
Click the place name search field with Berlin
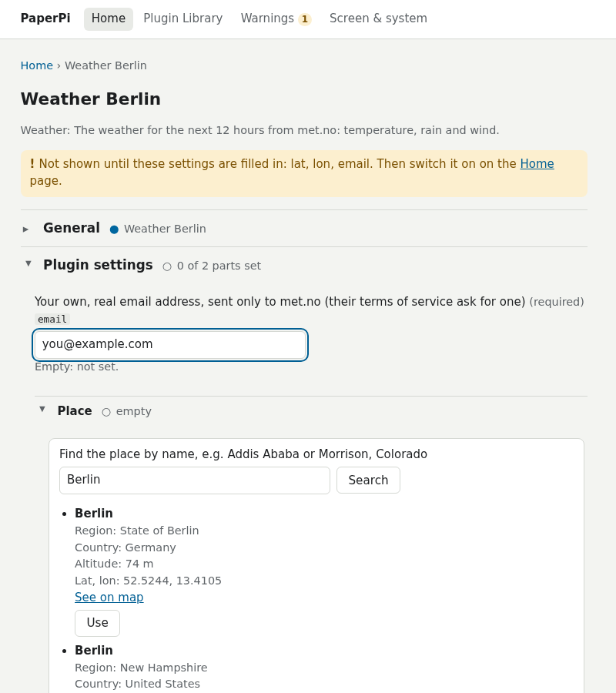point(195,480)
